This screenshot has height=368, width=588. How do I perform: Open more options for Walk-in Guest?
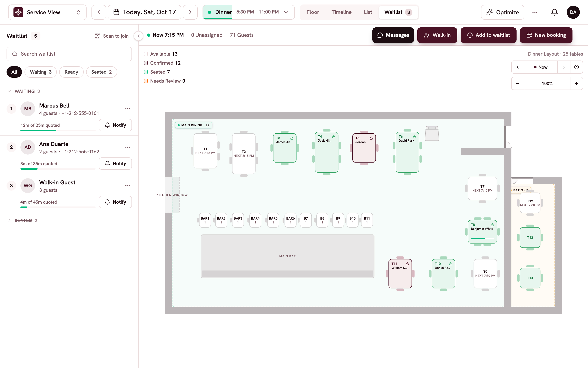(x=128, y=186)
